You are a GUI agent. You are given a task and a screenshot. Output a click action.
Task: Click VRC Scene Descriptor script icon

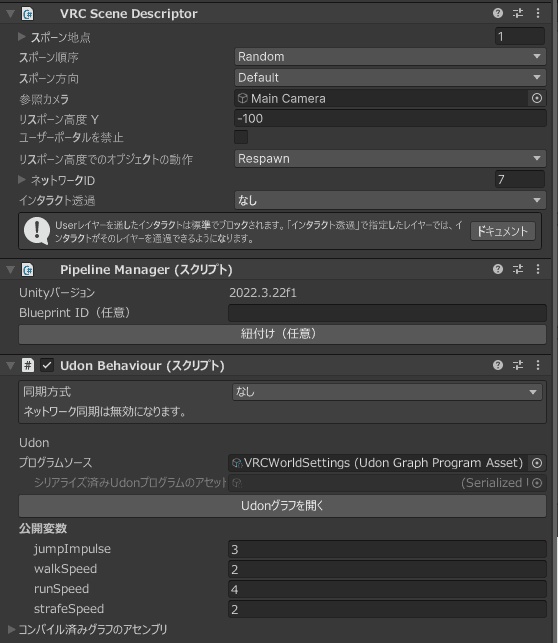coord(27,14)
